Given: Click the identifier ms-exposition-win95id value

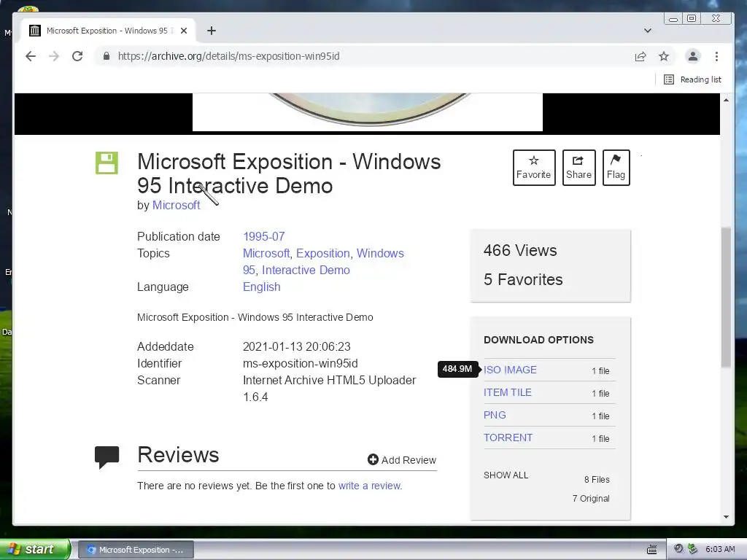Looking at the screenshot, I should click(300, 364).
